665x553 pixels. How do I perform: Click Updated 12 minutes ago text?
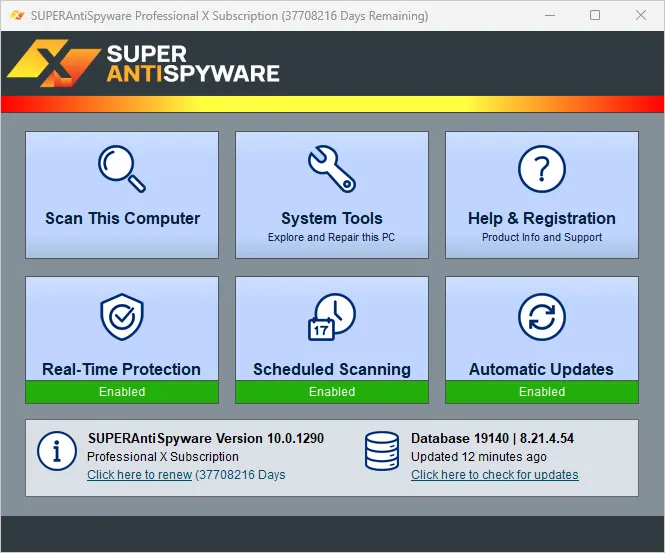point(479,457)
